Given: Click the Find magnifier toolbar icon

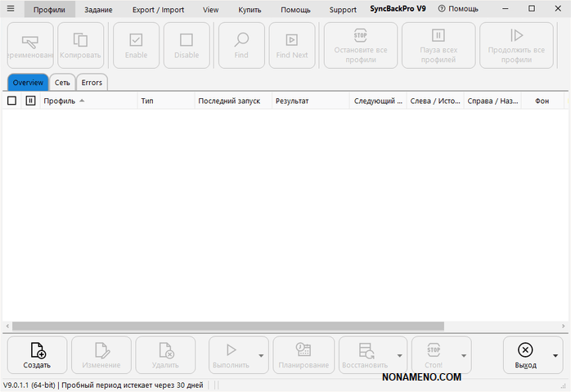Looking at the screenshot, I should coord(241,38).
